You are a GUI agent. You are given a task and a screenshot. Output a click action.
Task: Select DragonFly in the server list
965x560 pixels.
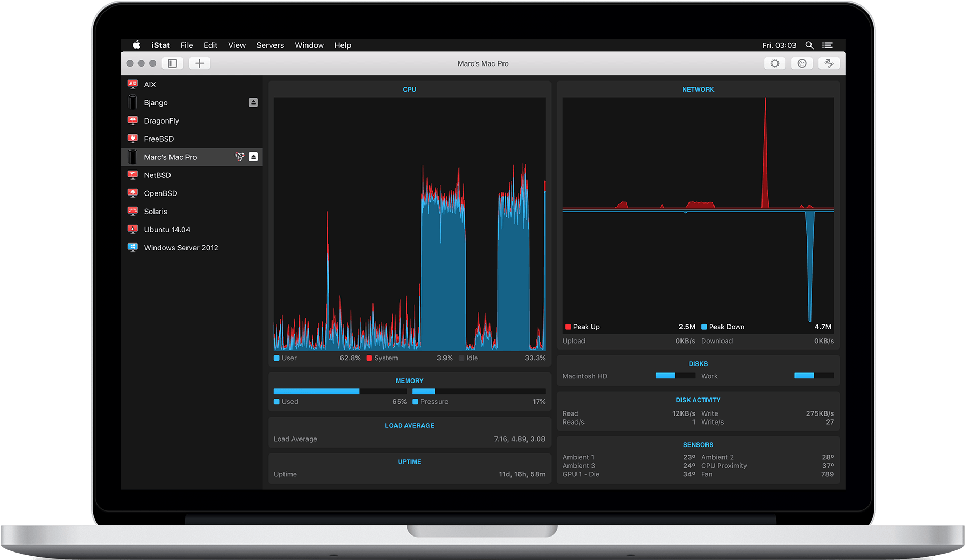click(161, 120)
